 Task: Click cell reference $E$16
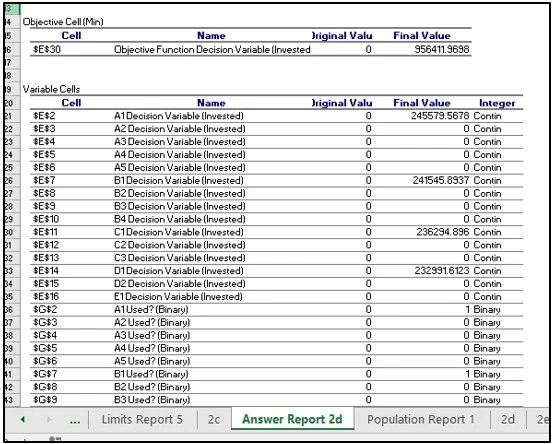point(46,296)
